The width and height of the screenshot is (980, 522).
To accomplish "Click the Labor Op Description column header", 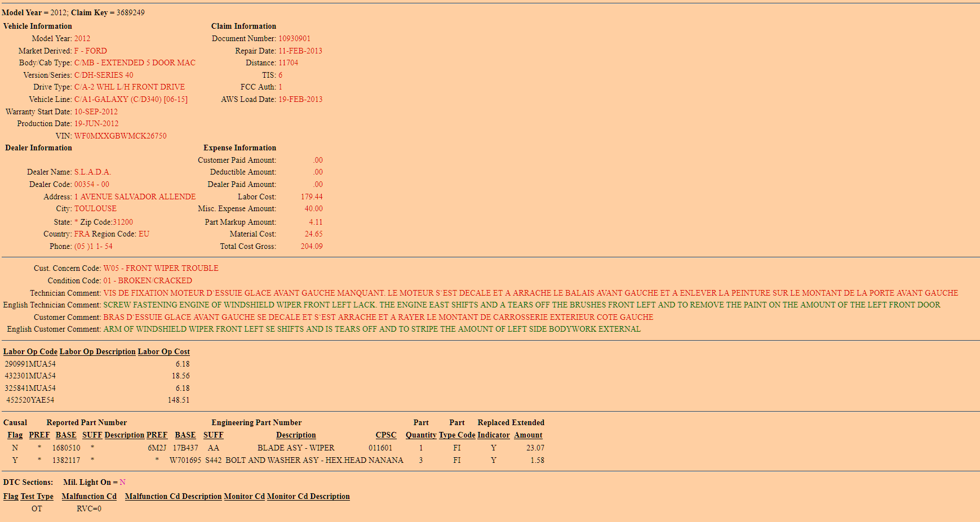I will tap(97, 351).
